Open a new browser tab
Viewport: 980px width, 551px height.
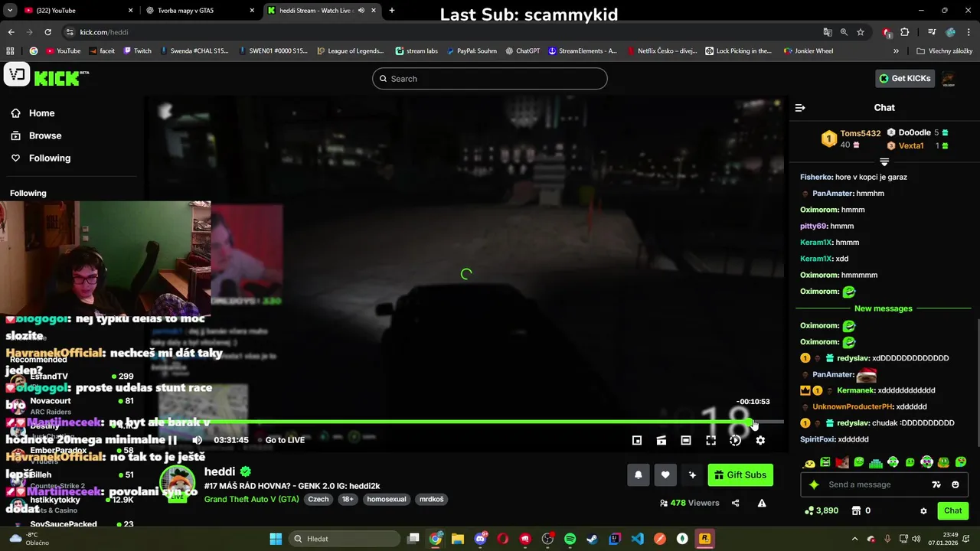[392, 11]
